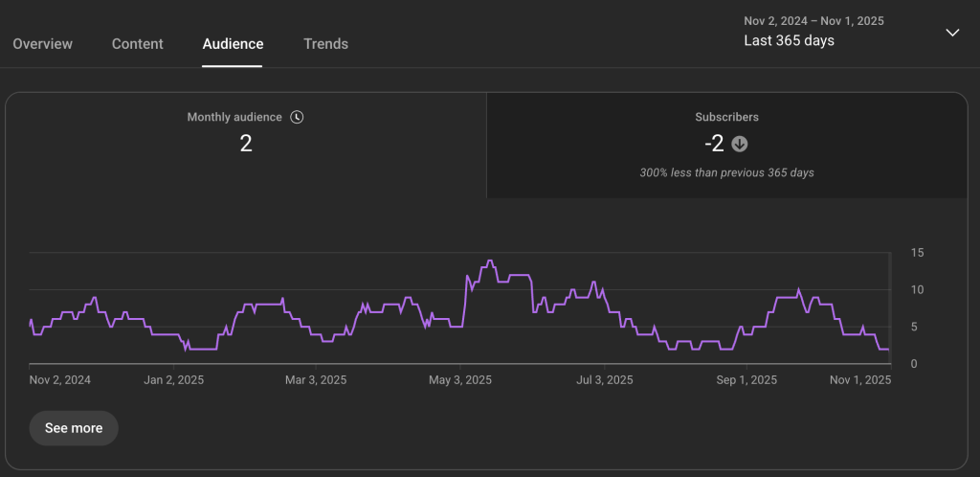980x477 pixels.
Task: Click the clock icon beside Monthly audience
Action: coord(297,117)
